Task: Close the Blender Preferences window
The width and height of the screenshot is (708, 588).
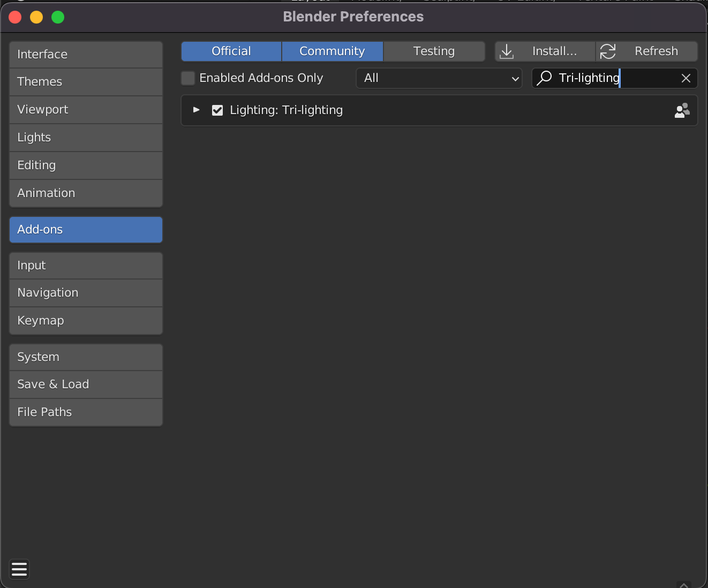Action: pyautogui.click(x=15, y=17)
